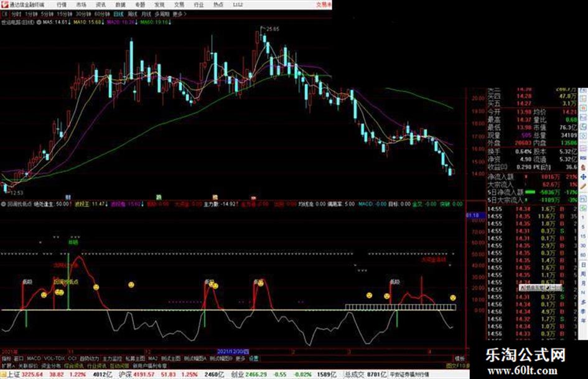Image resolution: width=588 pixels, height=379 pixels.
Task: Select the 2021/12/30 date marker on time axis
Action: pyautogui.click(x=233, y=352)
